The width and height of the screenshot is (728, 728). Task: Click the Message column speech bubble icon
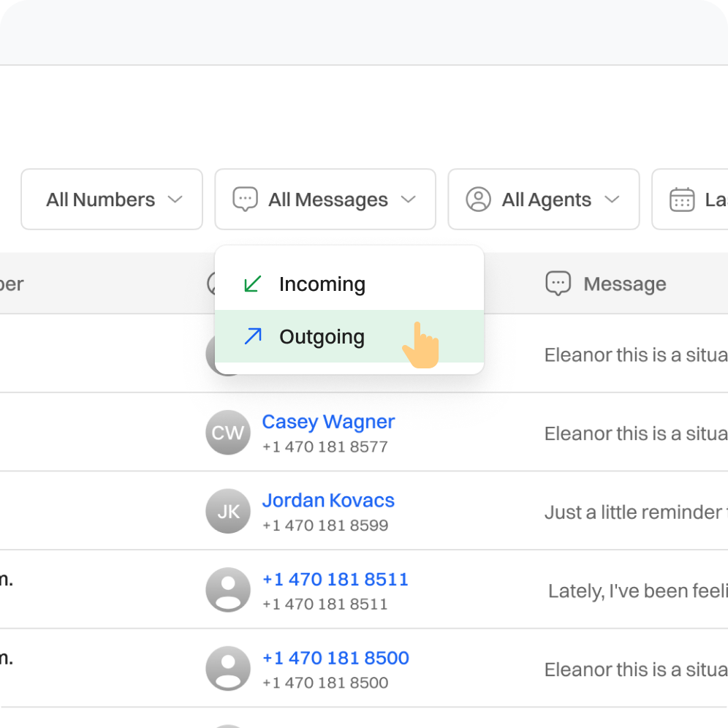558,284
